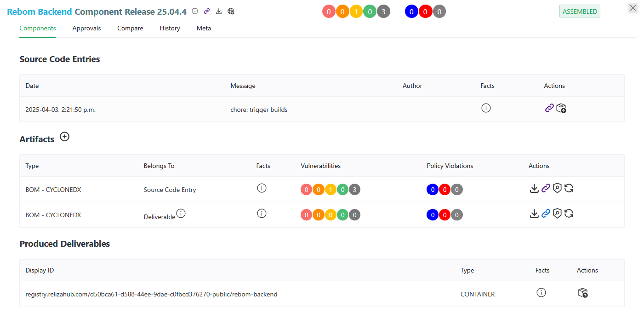Click the blue '0' policy badge in header
Image resolution: width=644 pixels, height=313 pixels.
tap(412, 12)
